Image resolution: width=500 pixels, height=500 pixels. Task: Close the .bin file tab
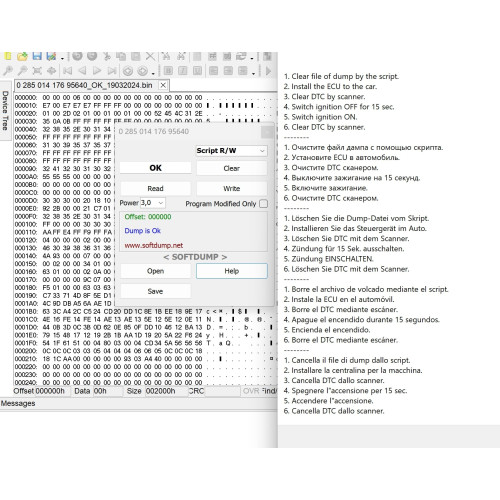(x=163, y=85)
